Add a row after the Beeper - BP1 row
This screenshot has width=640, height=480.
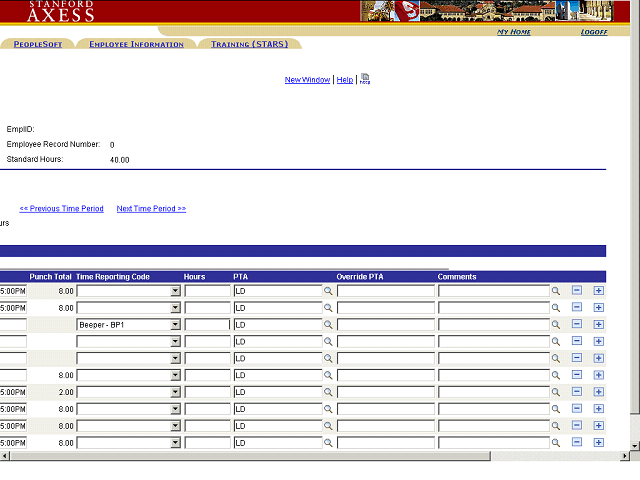coord(599,325)
